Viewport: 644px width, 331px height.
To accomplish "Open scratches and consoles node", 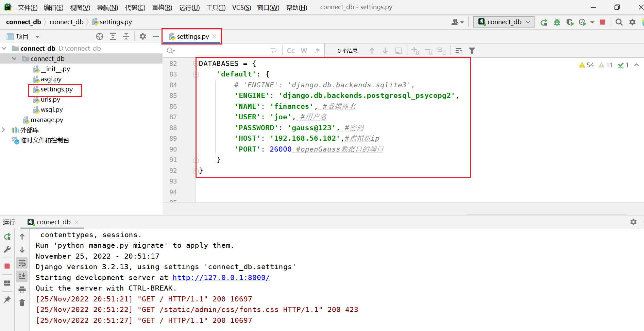I will [x=40, y=140].
